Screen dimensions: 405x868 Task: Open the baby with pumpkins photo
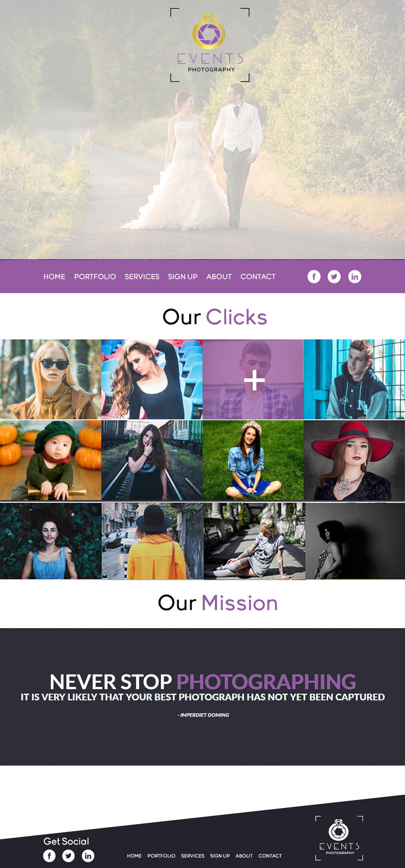pos(51,460)
